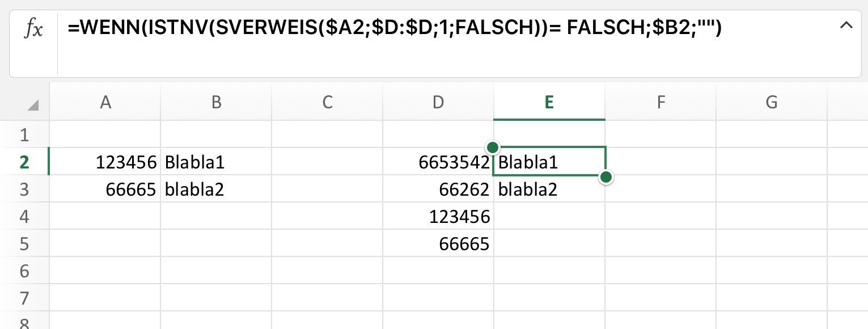Select column B header
Screen dimensions: 868x329
(216, 102)
